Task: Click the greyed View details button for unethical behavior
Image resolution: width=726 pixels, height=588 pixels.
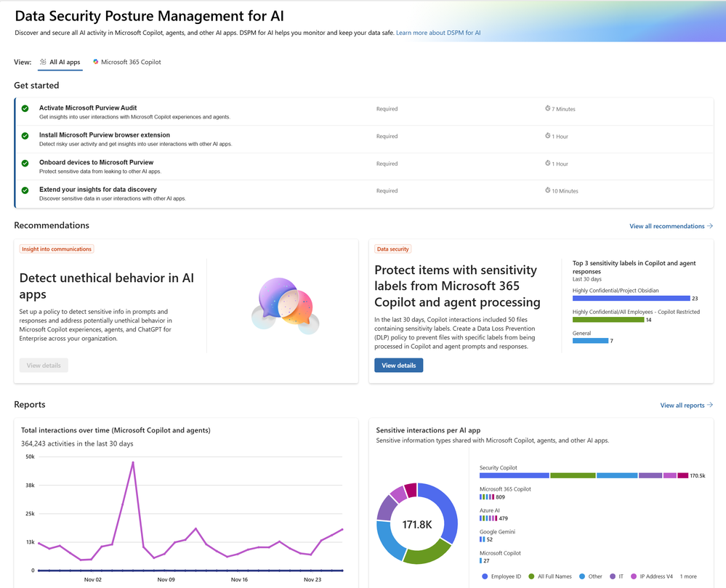Action: click(x=44, y=366)
